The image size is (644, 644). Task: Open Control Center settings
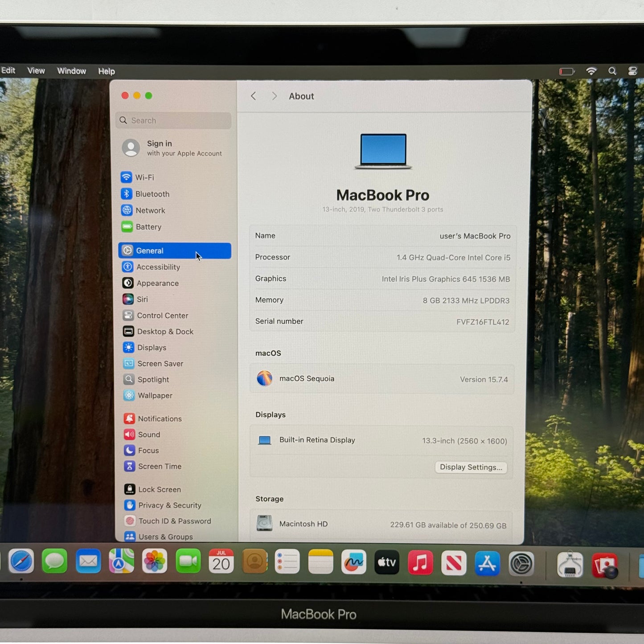pos(174,315)
